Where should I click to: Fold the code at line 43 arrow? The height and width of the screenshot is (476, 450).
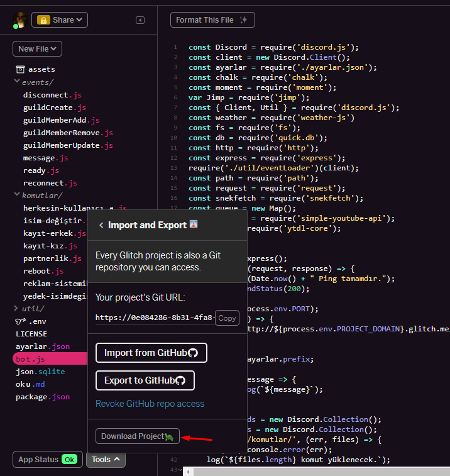(x=180, y=470)
